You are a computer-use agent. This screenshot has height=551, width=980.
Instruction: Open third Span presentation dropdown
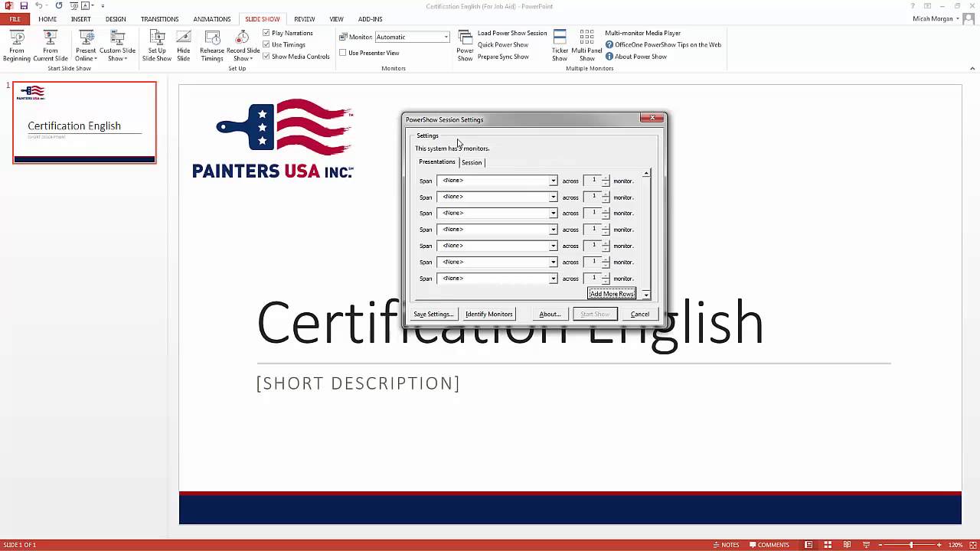pos(553,213)
